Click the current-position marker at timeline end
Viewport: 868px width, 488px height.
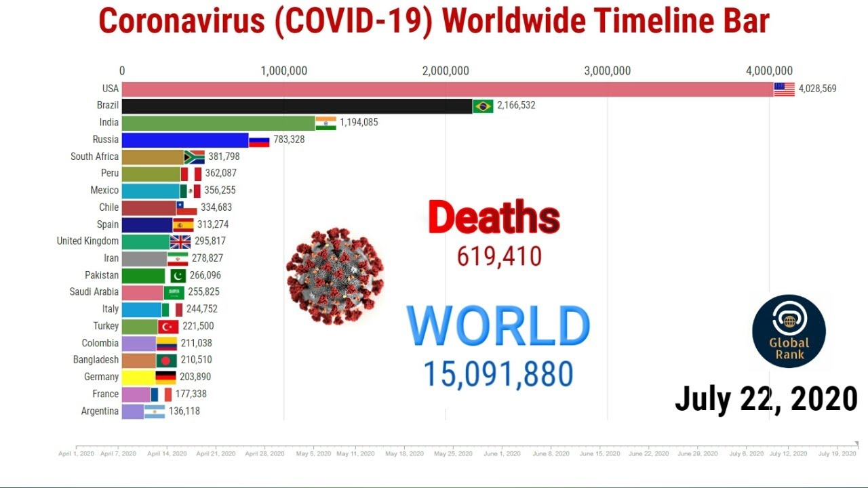click(x=856, y=445)
